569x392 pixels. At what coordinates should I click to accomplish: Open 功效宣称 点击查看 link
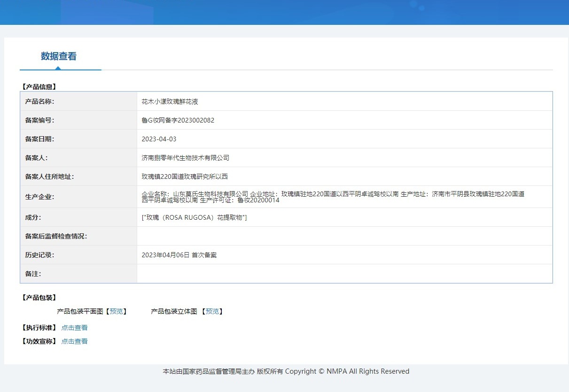point(74,341)
